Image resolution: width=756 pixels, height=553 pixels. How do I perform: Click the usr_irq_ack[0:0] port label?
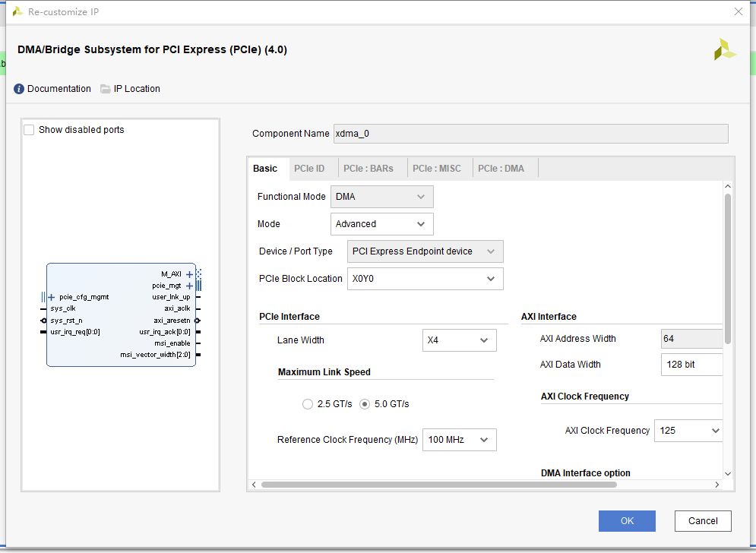tap(164, 332)
